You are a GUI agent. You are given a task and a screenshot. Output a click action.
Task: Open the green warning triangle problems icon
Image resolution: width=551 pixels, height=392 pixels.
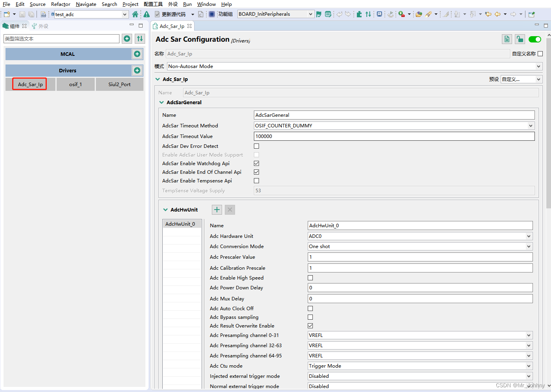click(x=147, y=14)
